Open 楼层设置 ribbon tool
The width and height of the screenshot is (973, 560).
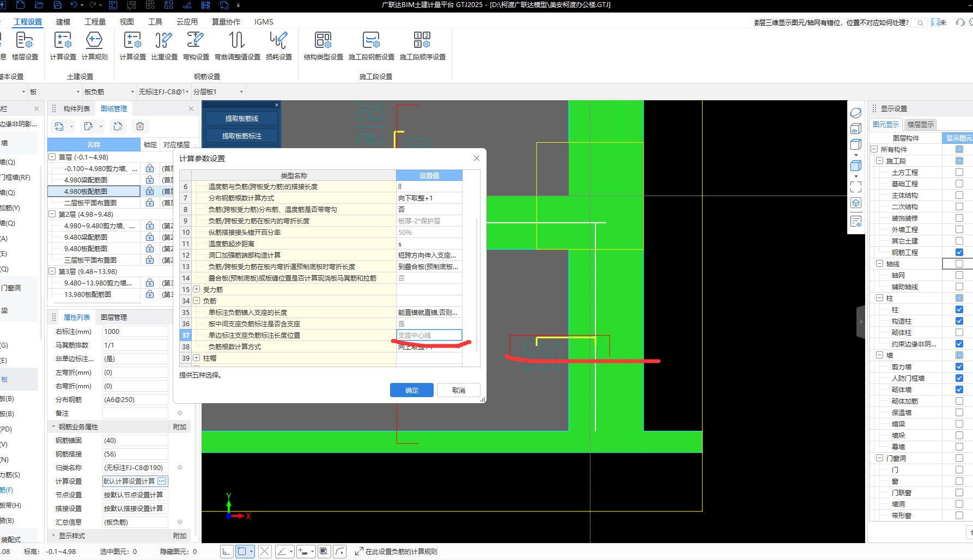[x=25, y=46]
